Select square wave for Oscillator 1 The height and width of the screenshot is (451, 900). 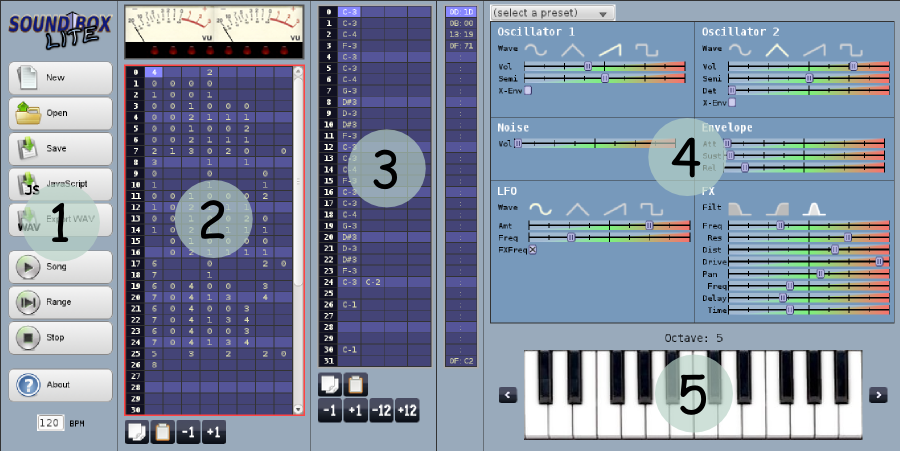(646, 50)
